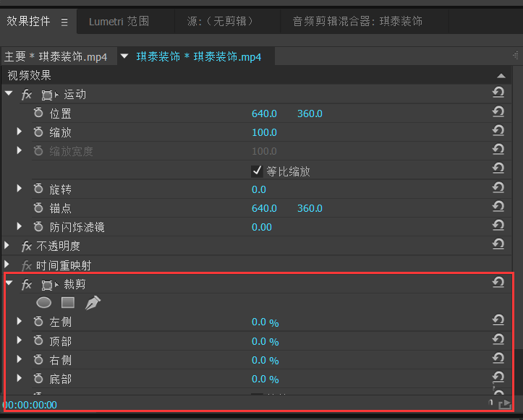Toggle the 缩放 stopwatch animation

point(38,132)
